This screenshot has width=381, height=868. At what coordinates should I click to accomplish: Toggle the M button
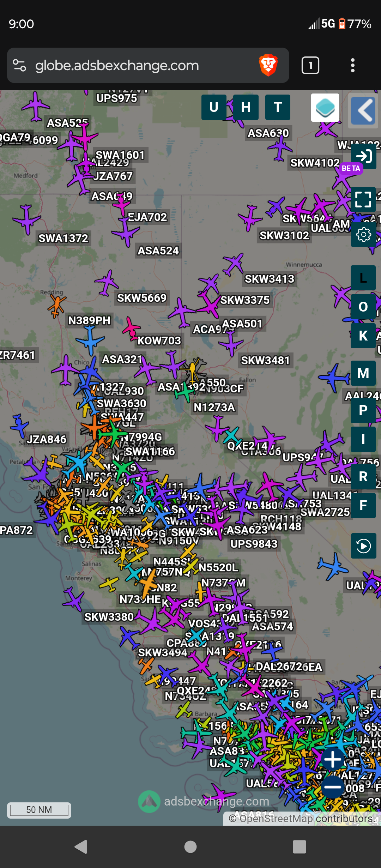click(x=363, y=373)
